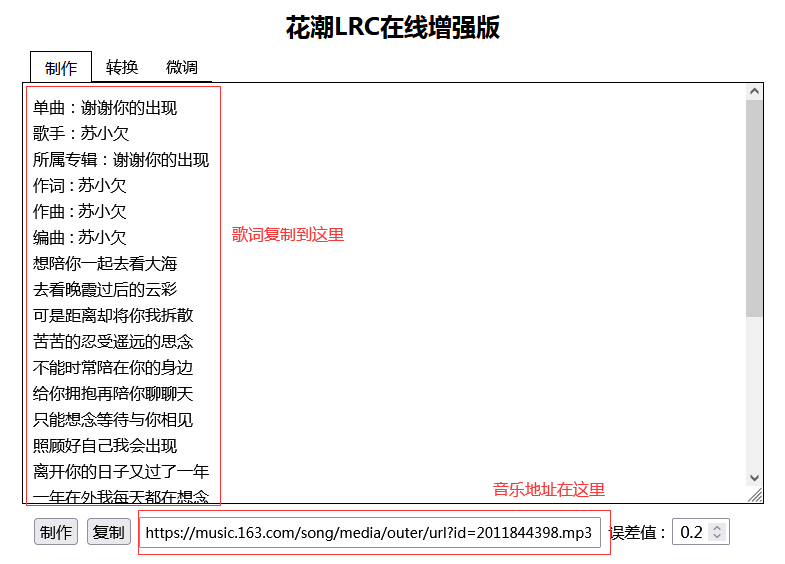This screenshot has height=564, width=785.
Task: Switch to the 制作 tab
Action: point(61,67)
